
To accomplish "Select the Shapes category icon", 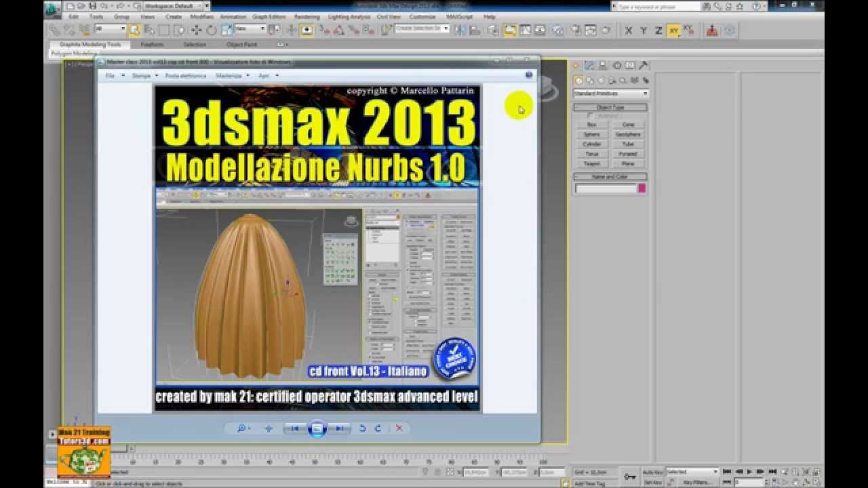I will (x=589, y=81).
